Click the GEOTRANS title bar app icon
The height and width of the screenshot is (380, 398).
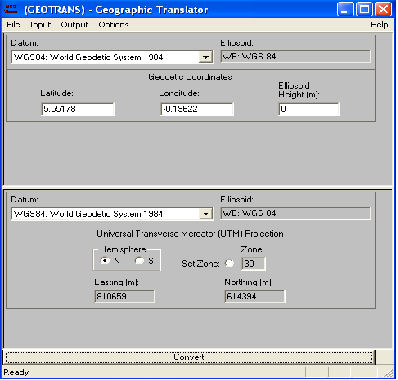tap(11, 9)
